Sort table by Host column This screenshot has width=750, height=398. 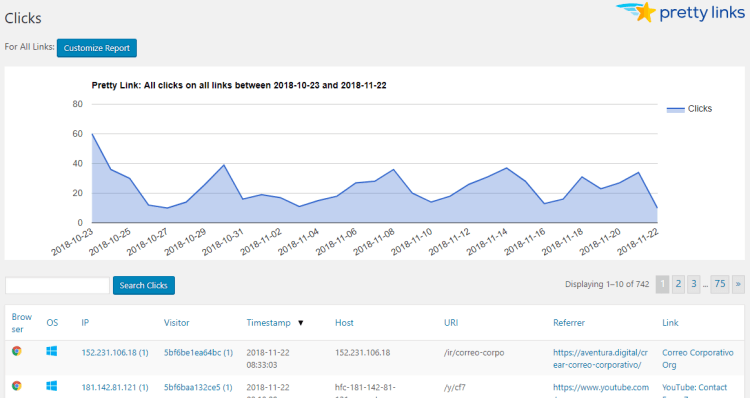[x=344, y=323]
